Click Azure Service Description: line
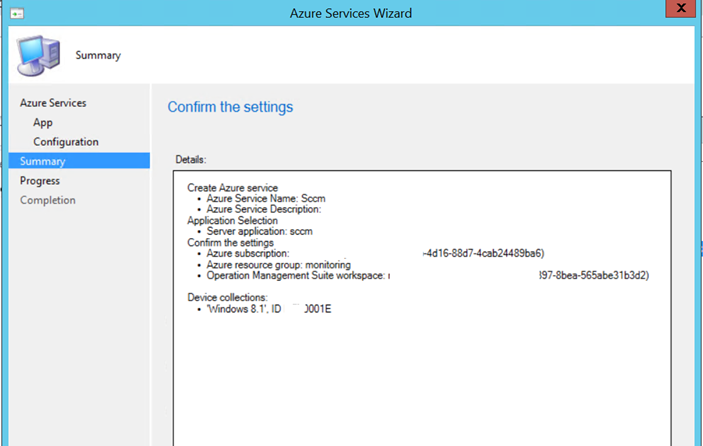Viewport: 703px width, 446px height. 264,209
